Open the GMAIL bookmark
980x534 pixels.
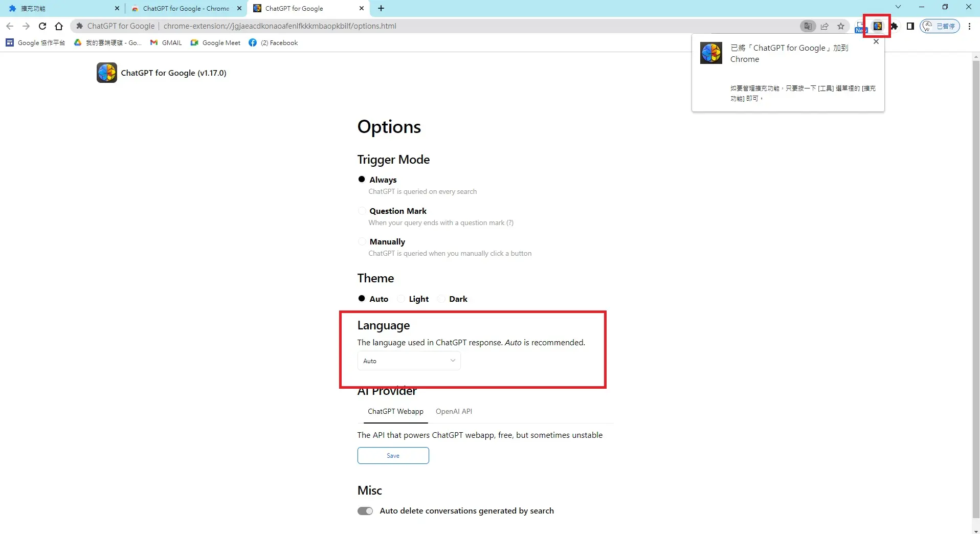coord(166,43)
